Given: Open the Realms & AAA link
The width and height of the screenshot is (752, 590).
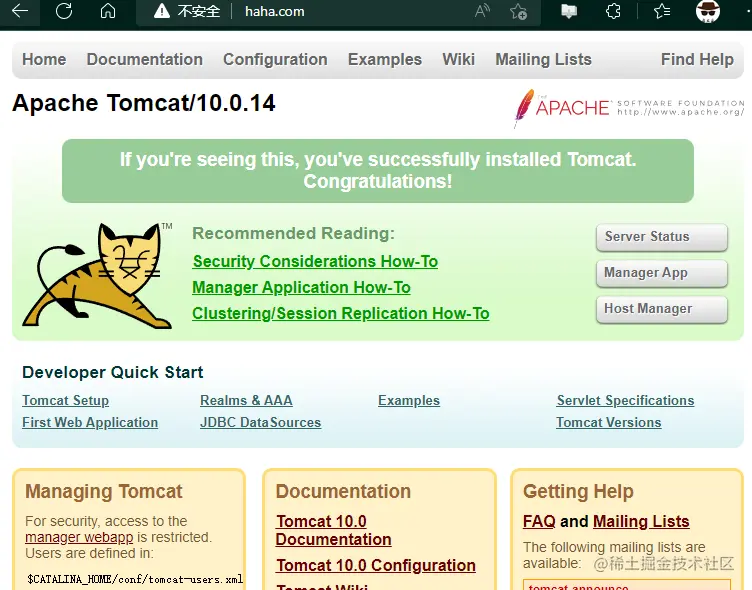Looking at the screenshot, I should pyautogui.click(x=246, y=401).
